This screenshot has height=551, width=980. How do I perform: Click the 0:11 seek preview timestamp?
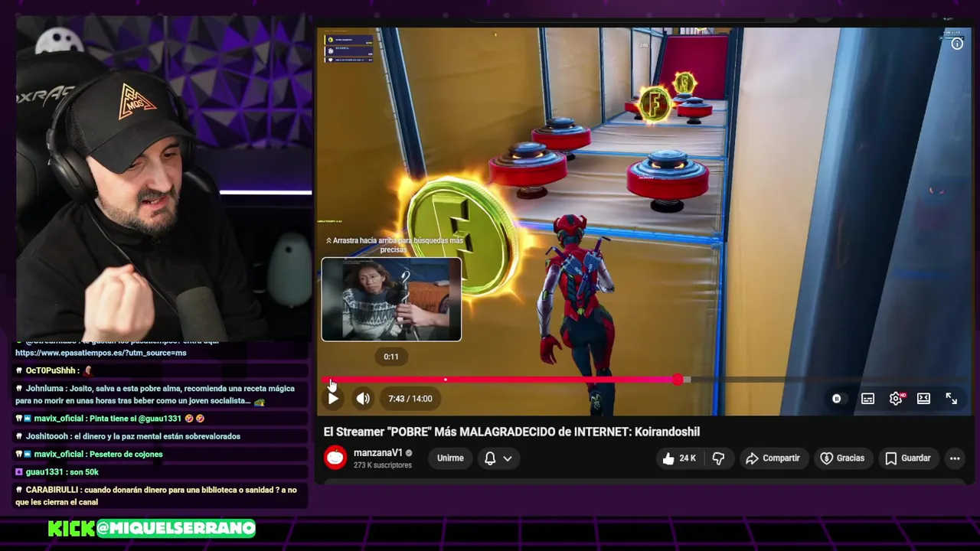391,357
